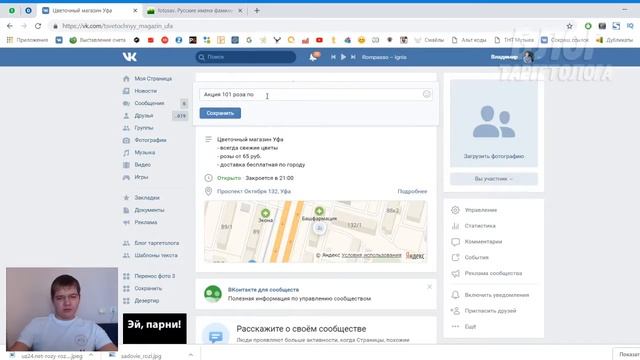Click the Проспект Октября 132, Уфа address
640x360 pixels.
[x=254, y=191]
